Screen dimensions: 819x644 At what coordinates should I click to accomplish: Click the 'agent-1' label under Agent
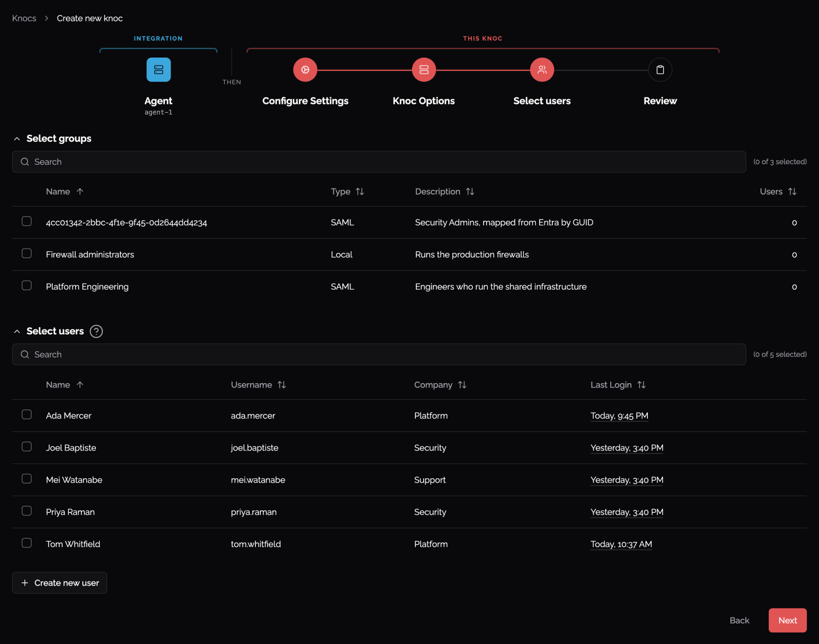(x=158, y=113)
